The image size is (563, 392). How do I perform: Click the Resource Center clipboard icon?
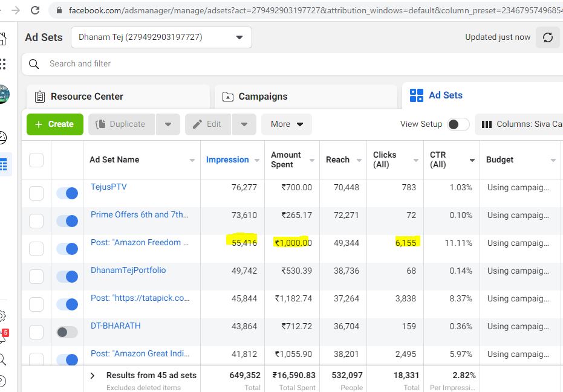[39, 97]
